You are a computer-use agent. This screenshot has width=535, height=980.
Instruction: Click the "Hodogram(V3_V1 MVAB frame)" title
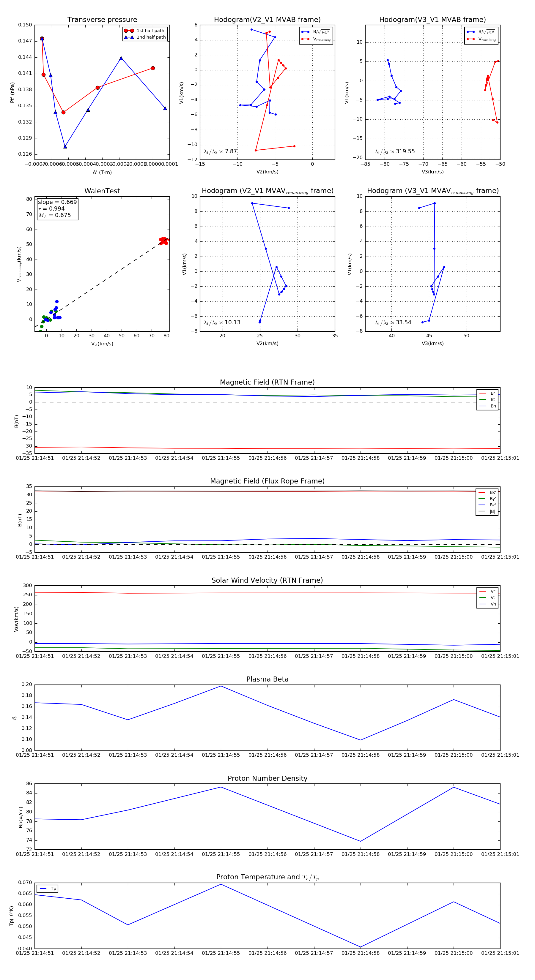(432, 19)
